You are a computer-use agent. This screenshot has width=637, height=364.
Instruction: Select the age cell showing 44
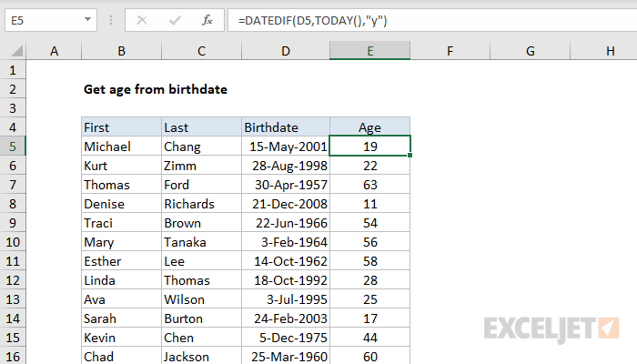(x=370, y=338)
